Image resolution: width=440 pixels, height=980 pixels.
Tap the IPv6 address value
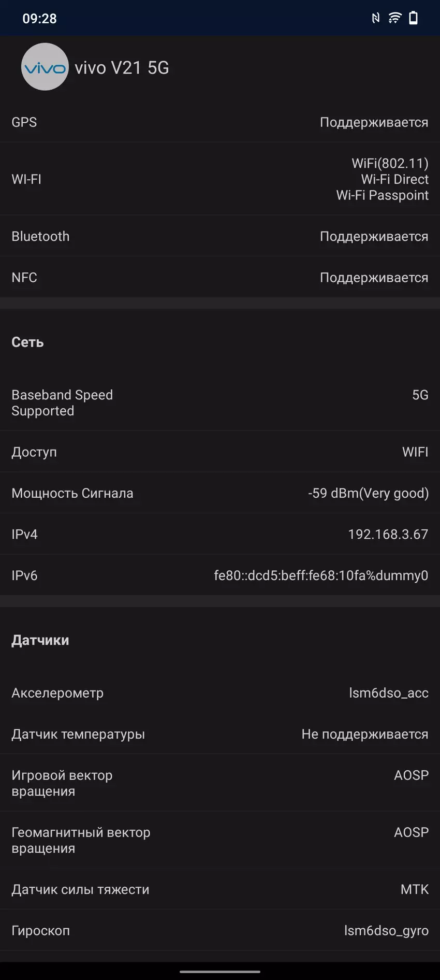coord(321,575)
